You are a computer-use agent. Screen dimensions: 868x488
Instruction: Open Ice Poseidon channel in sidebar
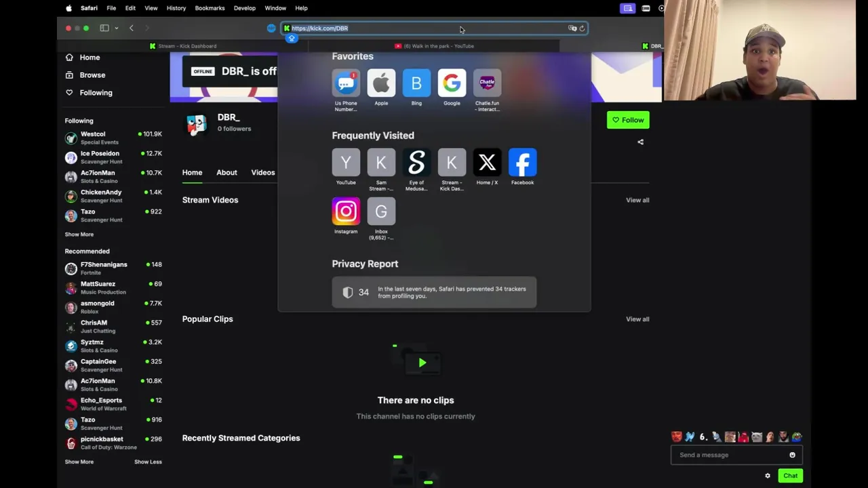113,157
